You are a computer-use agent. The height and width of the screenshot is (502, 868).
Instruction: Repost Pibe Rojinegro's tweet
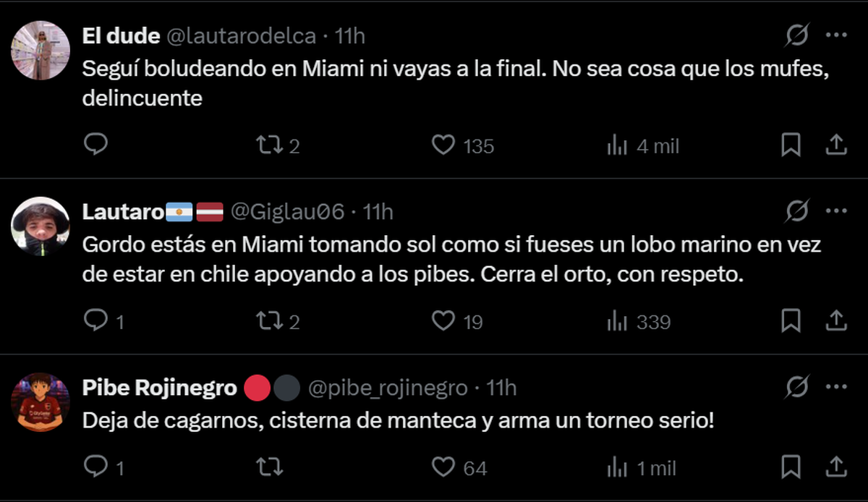pos(270,467)
